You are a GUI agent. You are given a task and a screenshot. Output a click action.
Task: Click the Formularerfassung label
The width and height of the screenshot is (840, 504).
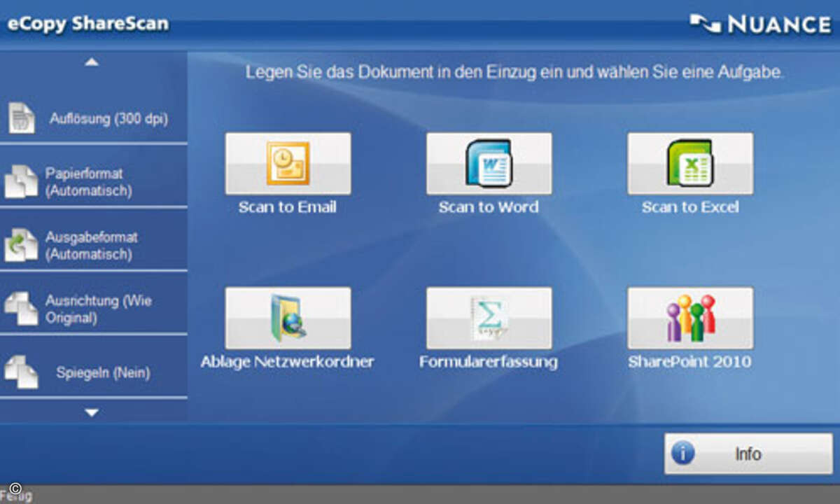(x=489, y=362)
